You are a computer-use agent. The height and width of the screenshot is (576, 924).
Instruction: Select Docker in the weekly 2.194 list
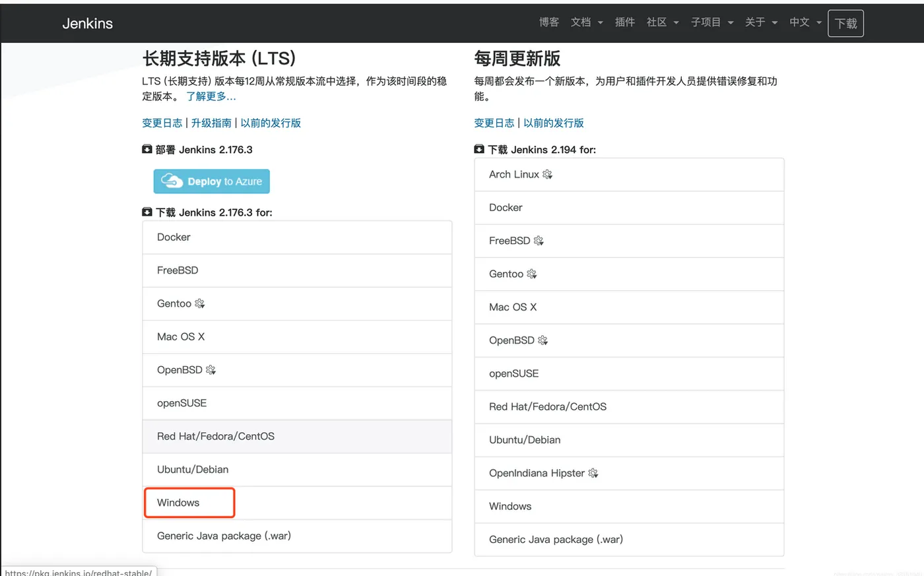pos(629,208)
